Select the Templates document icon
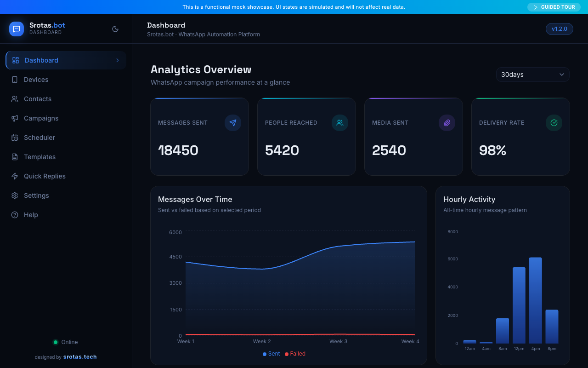Viewport: 588px width, 368px height. pyautogui.click(x=15, y=156)
